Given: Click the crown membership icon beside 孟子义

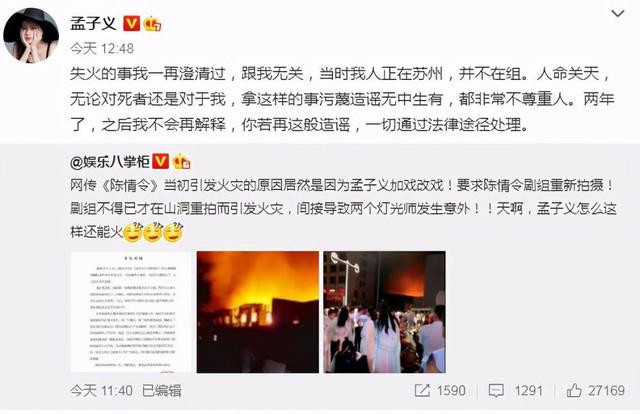Looking at the screenshot, I should 152,24.
